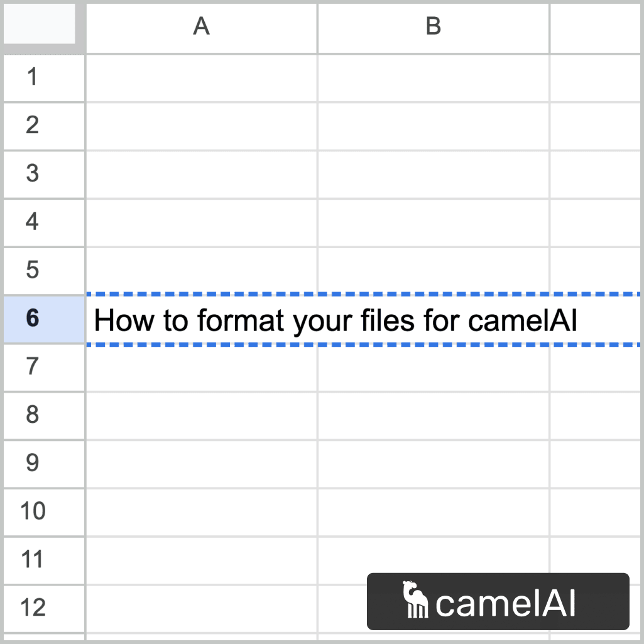Select the empty cell B6
Viewport: 644px width, 644px height.
433,319
